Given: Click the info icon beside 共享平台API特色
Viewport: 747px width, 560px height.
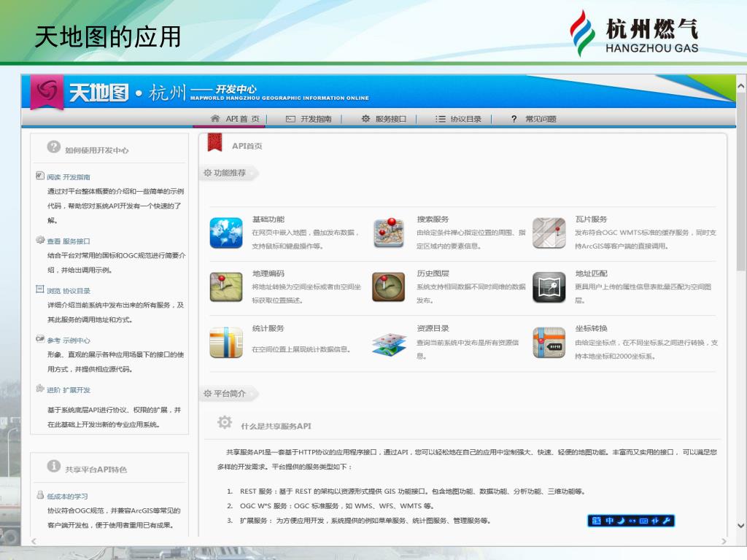Looking at the screenshot, I should (54, 465).
